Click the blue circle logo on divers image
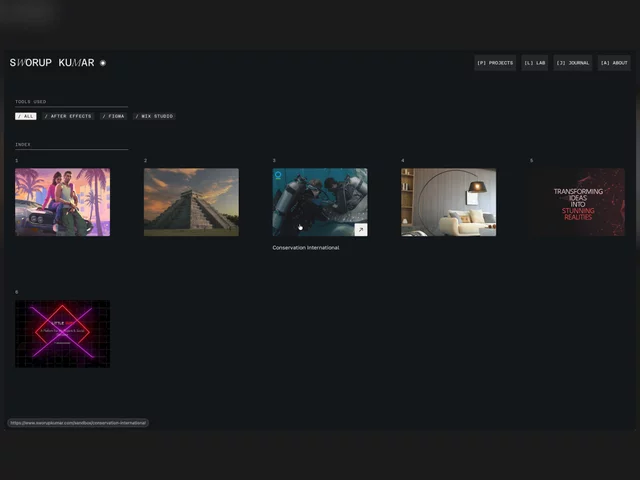640x480 pixels. pos(278,175)
